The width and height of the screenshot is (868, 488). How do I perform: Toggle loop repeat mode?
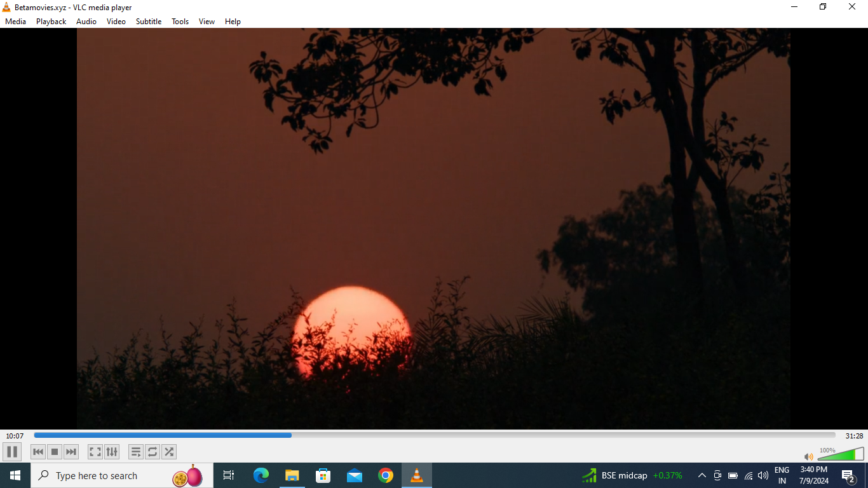[x=153, y=452]
